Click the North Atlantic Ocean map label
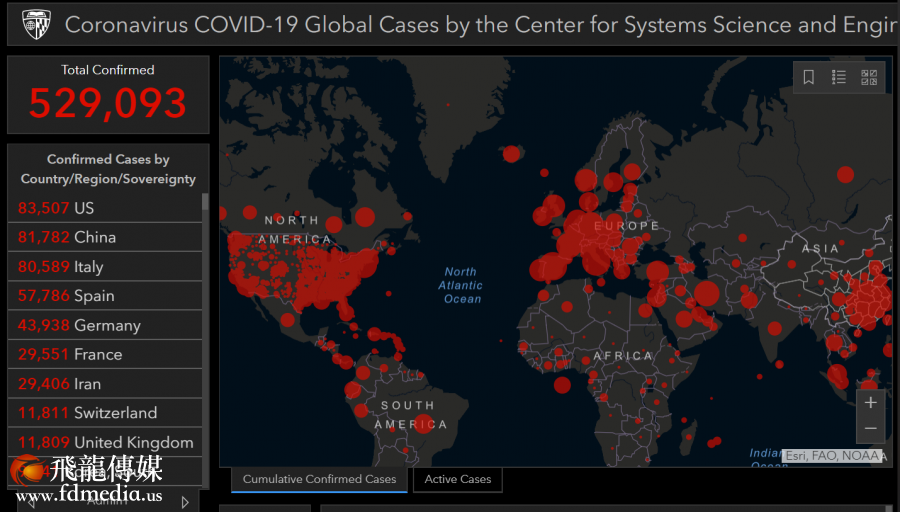900x512 pixels. pyautogui.click(x=461, y=285)
